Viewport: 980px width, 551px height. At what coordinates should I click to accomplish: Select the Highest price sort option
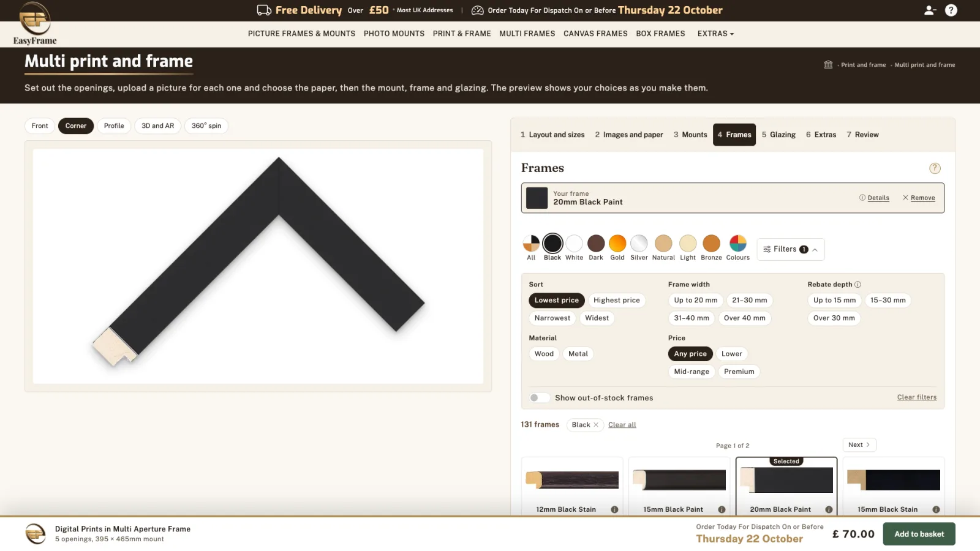616,301
